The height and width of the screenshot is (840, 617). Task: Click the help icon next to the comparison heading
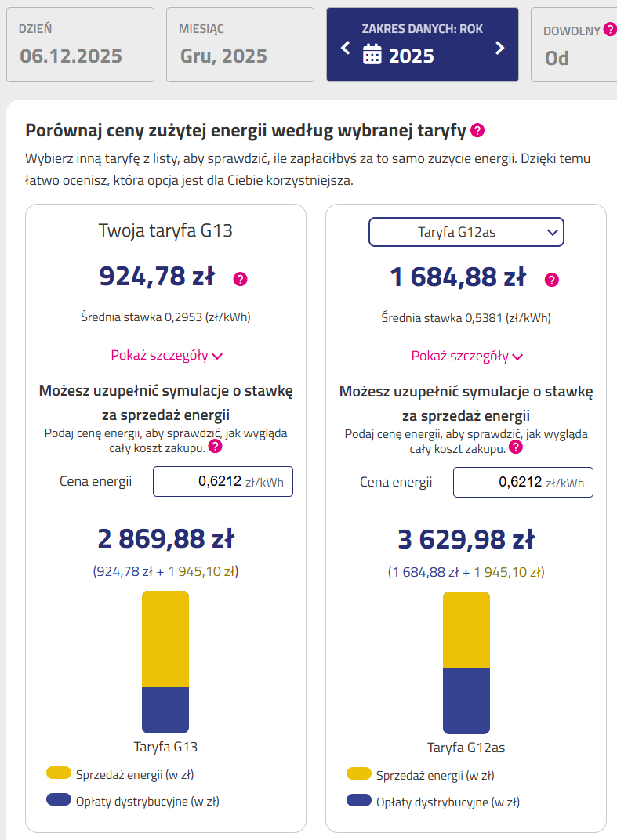pos(477,130)
